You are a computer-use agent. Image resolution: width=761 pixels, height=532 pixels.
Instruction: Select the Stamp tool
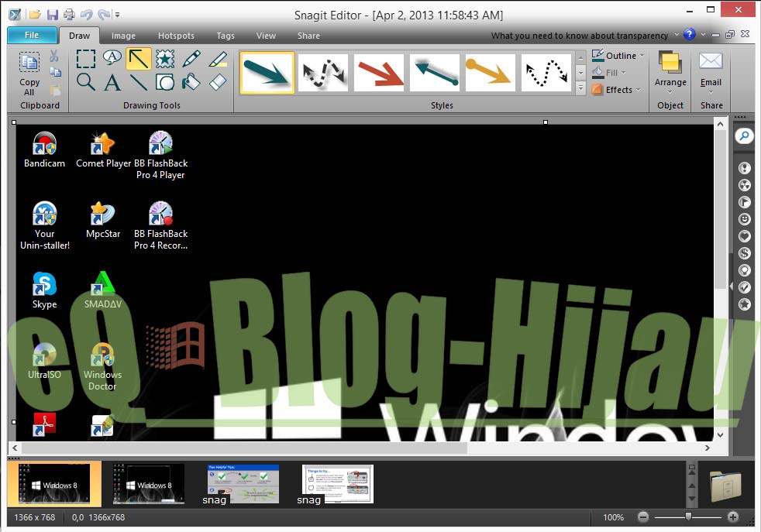[165, 59]
